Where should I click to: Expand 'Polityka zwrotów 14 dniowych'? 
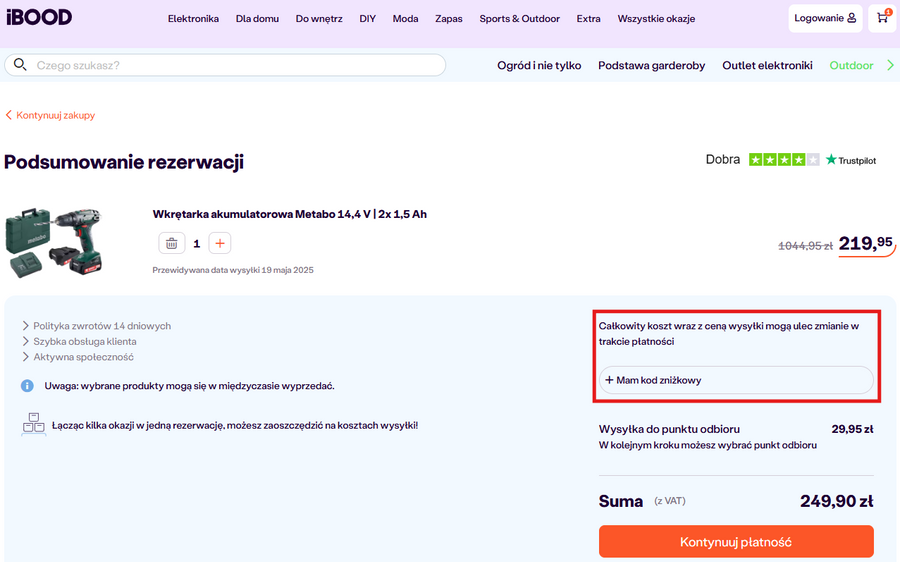coord(101,326)
